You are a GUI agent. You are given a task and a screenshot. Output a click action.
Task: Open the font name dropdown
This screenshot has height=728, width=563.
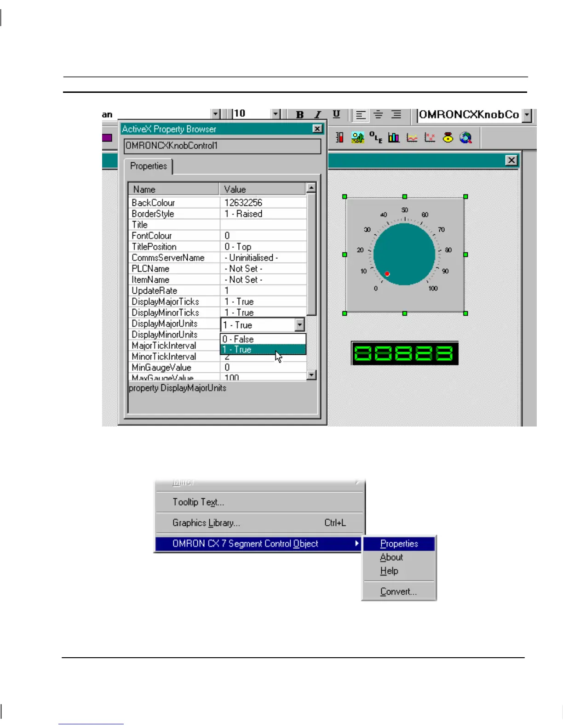[x=215, y=114]
